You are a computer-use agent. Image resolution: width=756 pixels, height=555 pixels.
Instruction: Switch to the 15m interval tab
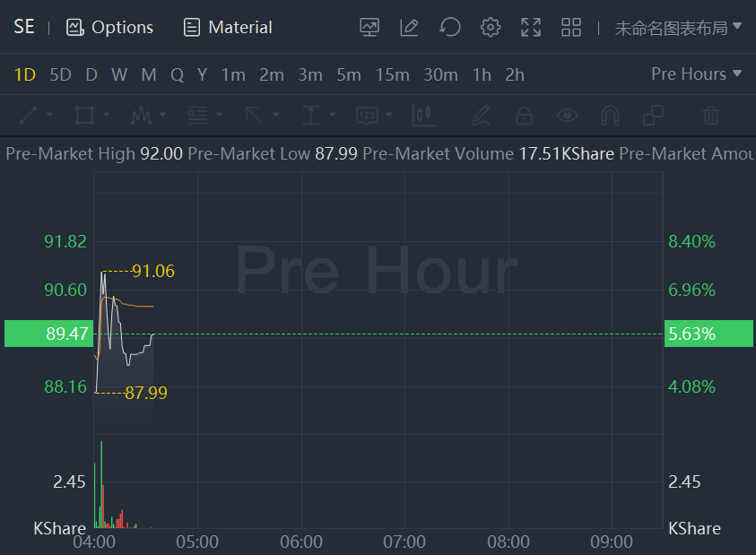393,74
